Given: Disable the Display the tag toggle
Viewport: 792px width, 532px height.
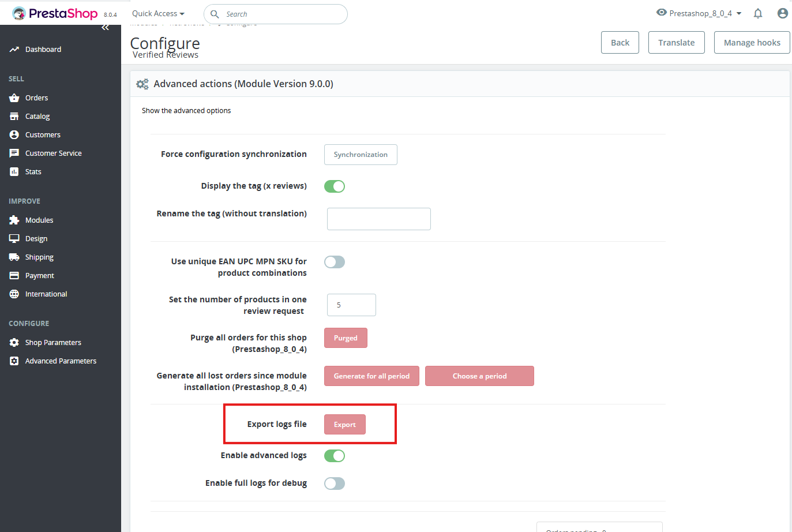Looking at the screenshot, I should click(x=335, y=186).
